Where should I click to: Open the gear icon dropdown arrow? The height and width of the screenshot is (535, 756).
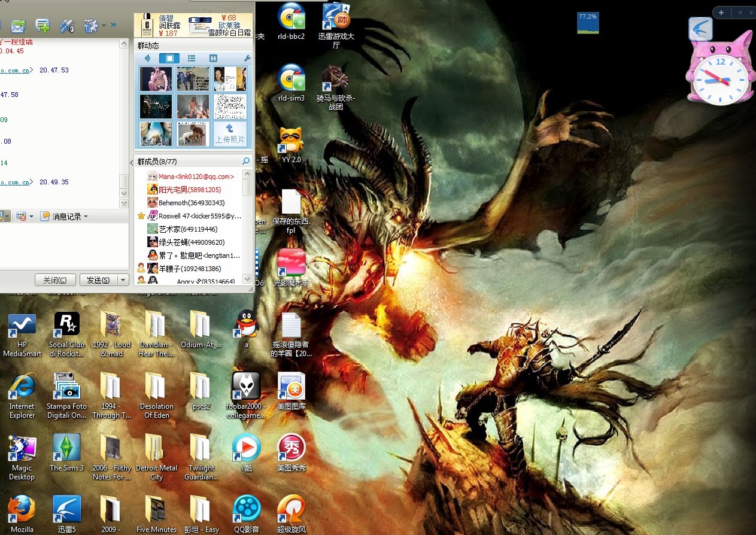(104, 26)
